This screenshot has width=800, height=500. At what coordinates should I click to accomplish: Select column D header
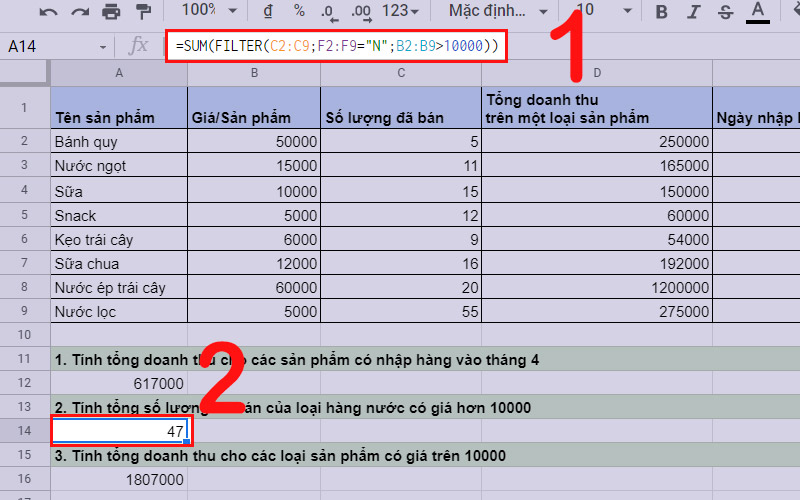tap(596, 73)
